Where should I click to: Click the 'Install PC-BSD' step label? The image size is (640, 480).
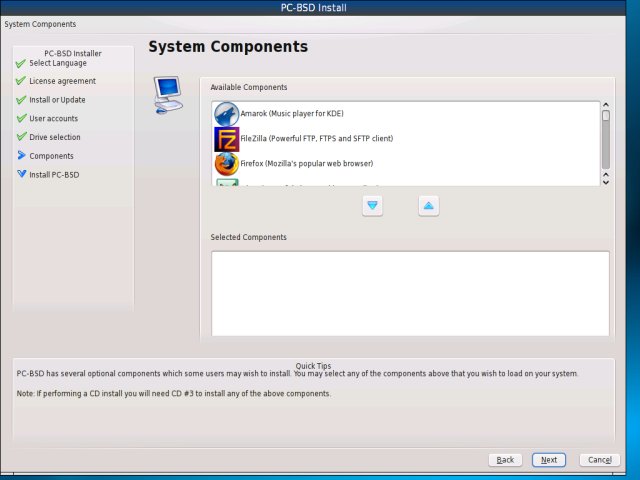54,175
